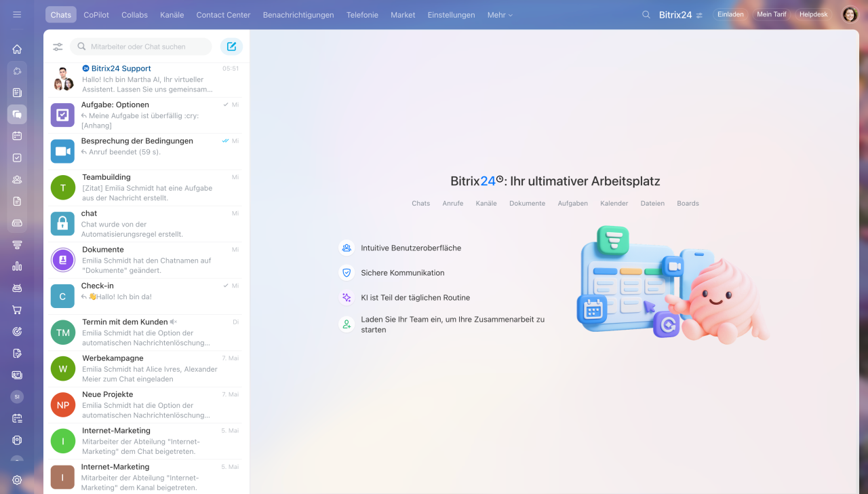Screen dimensions: 868x494
Task: Open the ID card icon in sidebar
Action: [17, 375]
